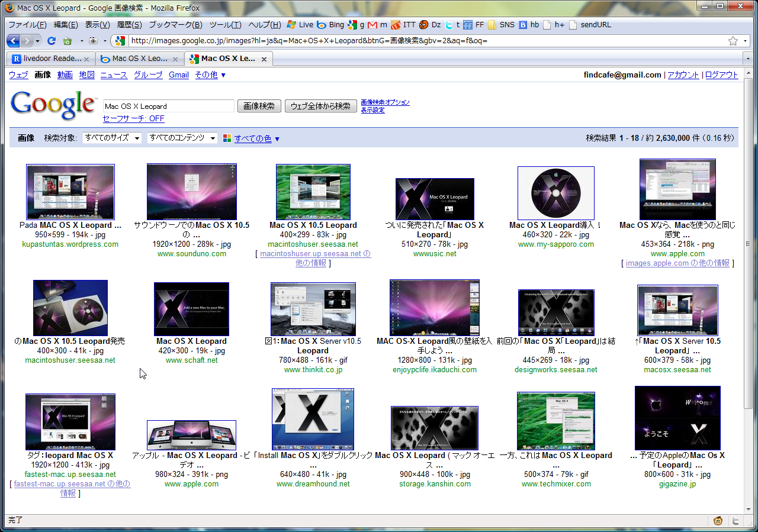Click the セーフサーチ: OFF link
The image size is (758, 532).
[134, 118]
